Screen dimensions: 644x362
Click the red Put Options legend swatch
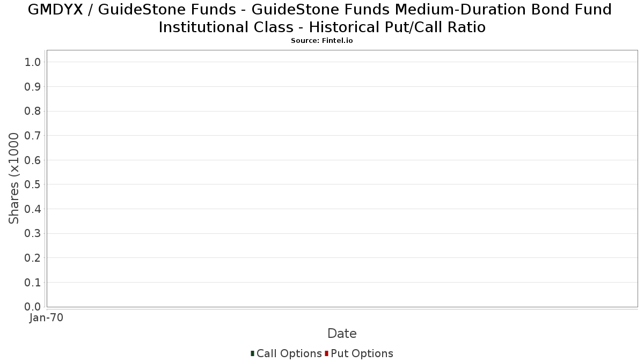[326, 353]
